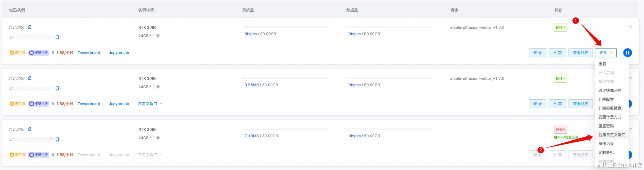Click 运行中 status tag in 9.96MB row
The height and width of the screenshot is (170, 644).
coord(560,78)
